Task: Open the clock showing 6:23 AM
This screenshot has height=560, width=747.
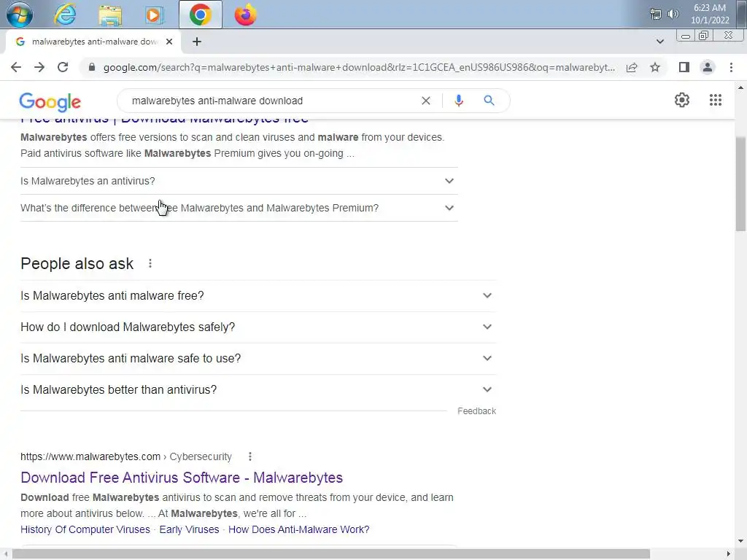Action: 710,14
